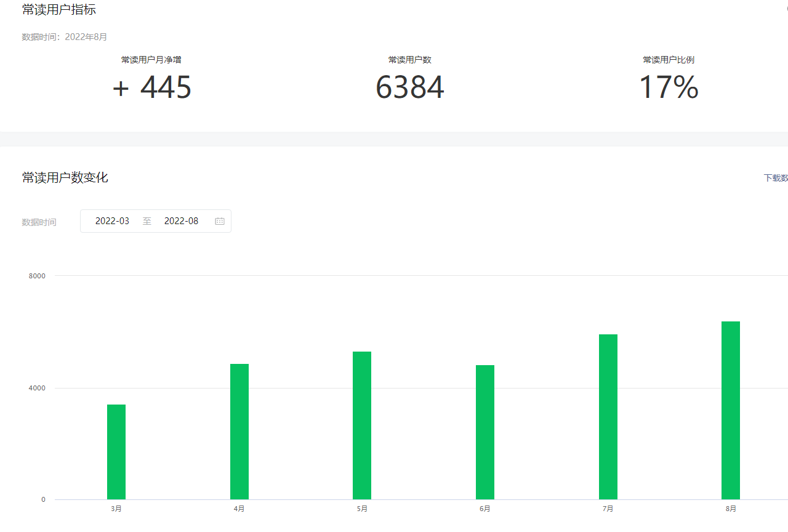
Task: Click the 至 separator in date range
Action: tap(147, 221)
